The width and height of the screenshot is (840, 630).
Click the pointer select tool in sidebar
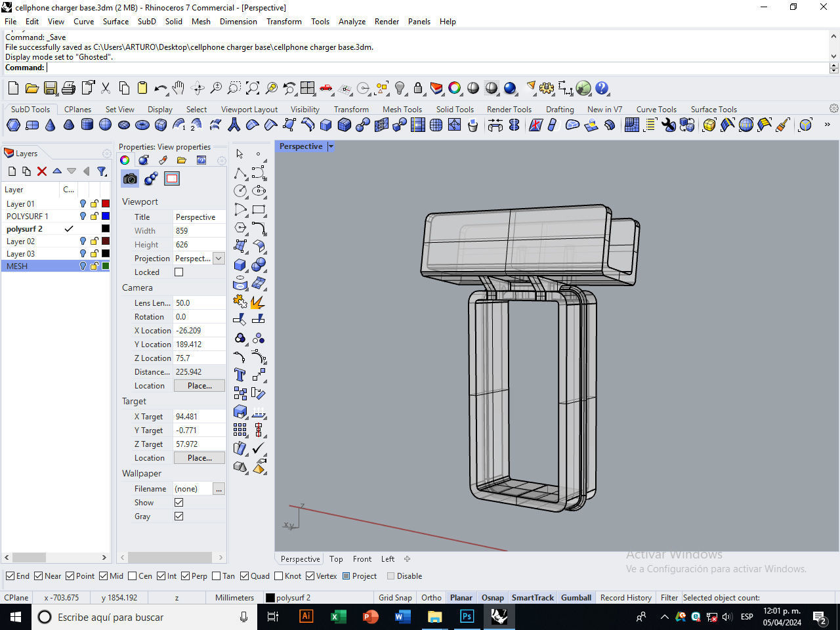click(240, 154)
